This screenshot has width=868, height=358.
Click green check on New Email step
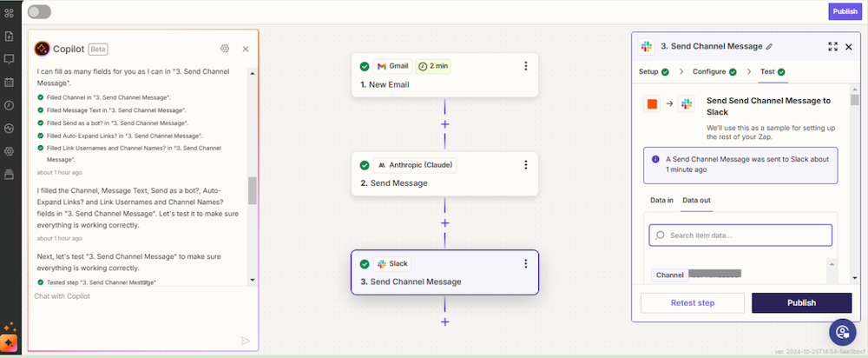click(x=365, y=67)
